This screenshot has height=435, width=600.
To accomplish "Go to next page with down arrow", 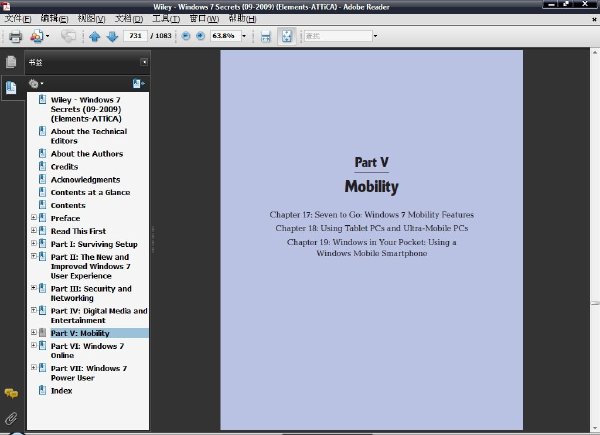I will 112,36.
